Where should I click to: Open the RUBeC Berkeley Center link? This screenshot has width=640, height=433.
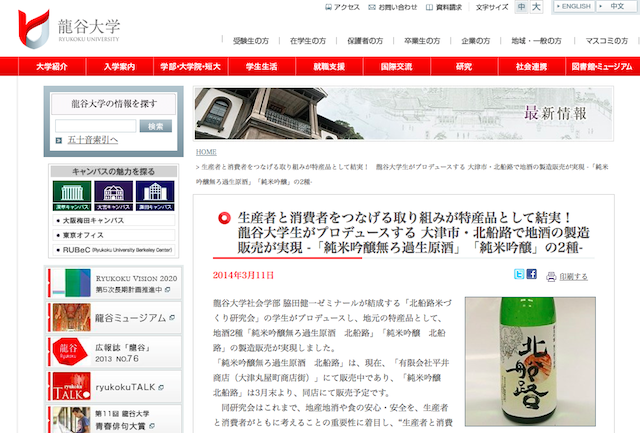coord(113,250)
